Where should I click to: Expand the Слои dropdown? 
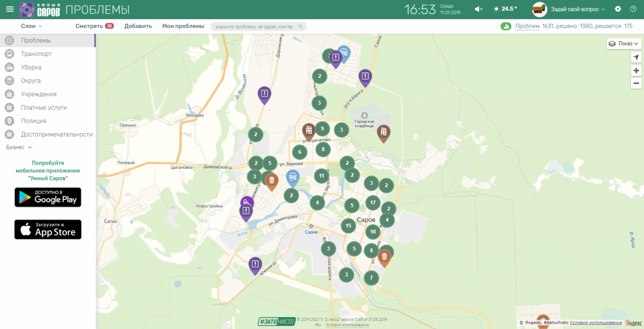[x=31, y=26]
